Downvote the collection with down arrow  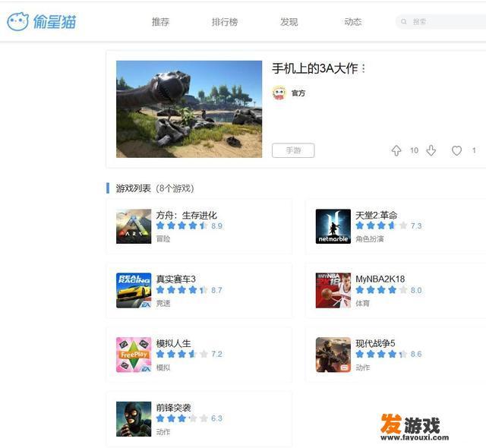click(431, 150)
